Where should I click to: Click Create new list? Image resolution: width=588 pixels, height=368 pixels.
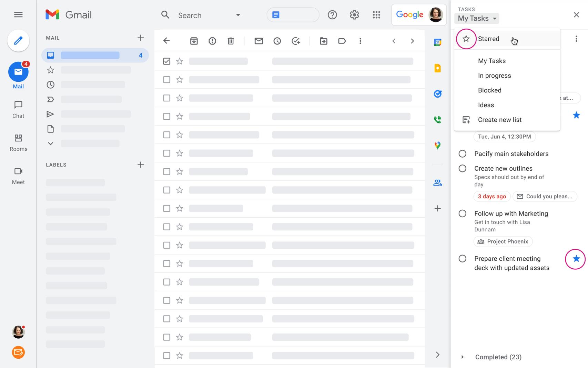point(499,120)
